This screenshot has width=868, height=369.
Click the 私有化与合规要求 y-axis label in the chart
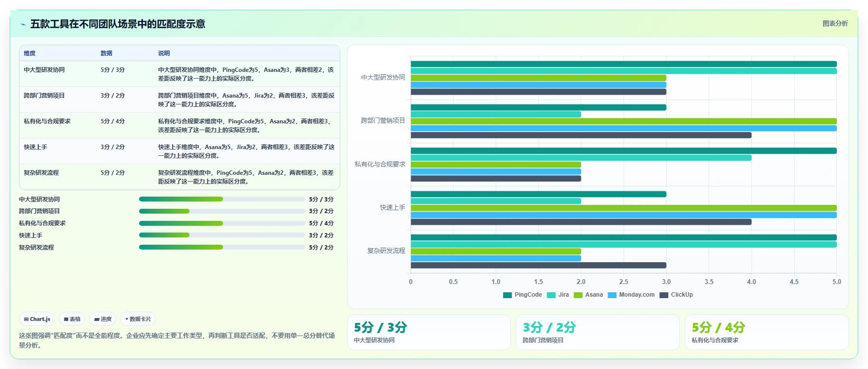click(x=380, y=164)
